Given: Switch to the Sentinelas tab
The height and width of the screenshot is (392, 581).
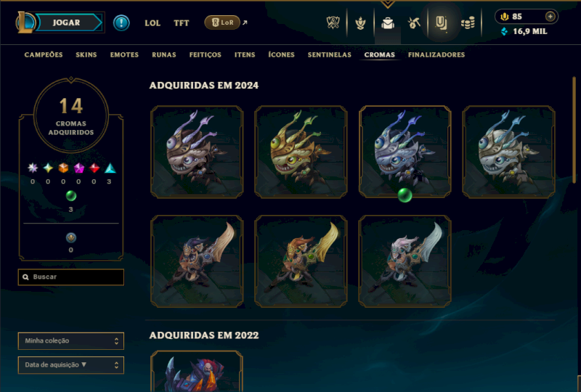Looking at the screenshot, I should (x=330, y=55).
